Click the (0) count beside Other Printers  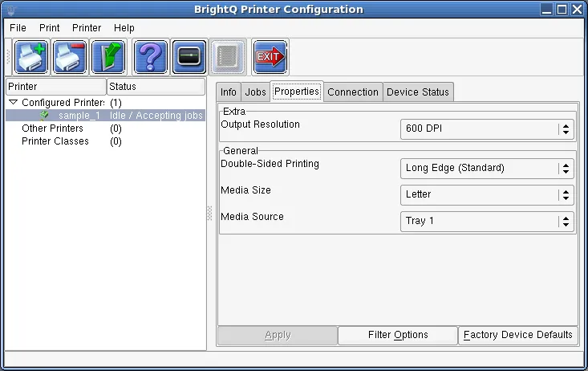click(116, 128)
